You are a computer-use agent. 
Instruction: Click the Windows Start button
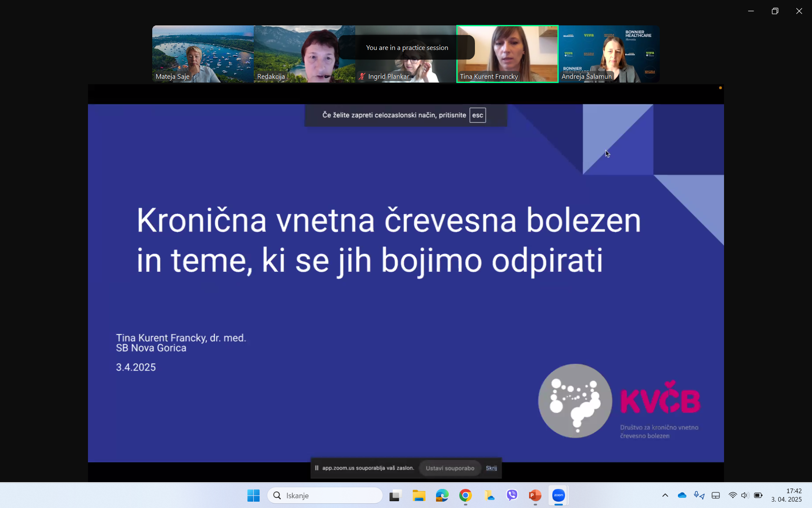pyautogui.click(x=253, y=495)
